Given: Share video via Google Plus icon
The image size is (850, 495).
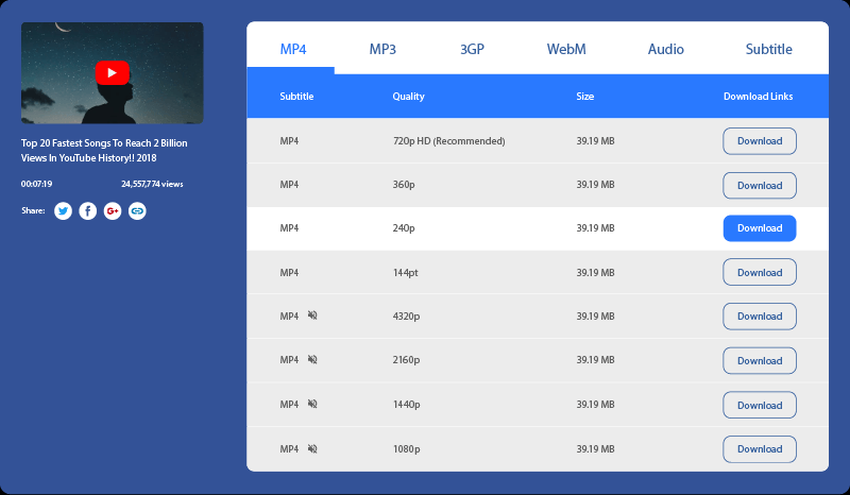Looking at the screenshot, I should 113,211.
